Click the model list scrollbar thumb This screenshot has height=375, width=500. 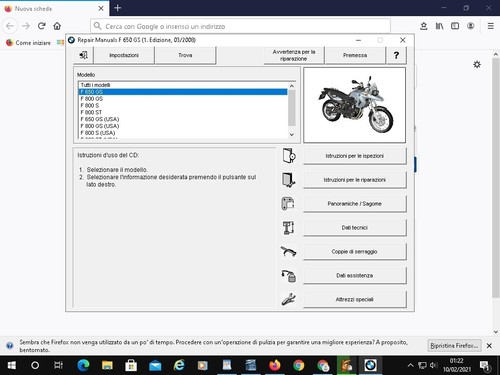(x=292, y=108)
